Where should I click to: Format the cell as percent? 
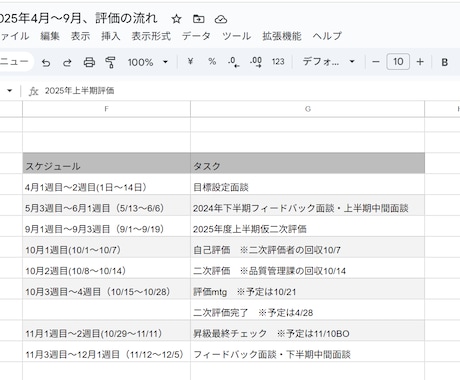pyautogui.click(x=212, y=61)
